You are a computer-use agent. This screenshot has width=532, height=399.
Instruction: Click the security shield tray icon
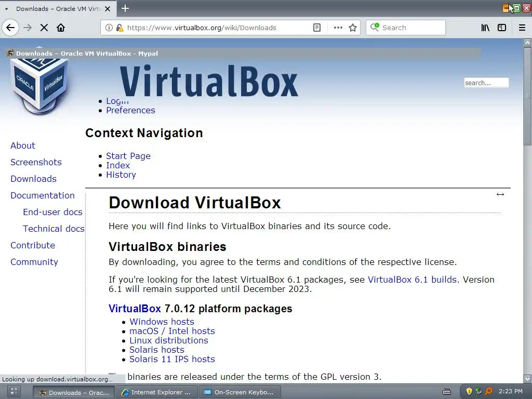[x=469, y=391]
